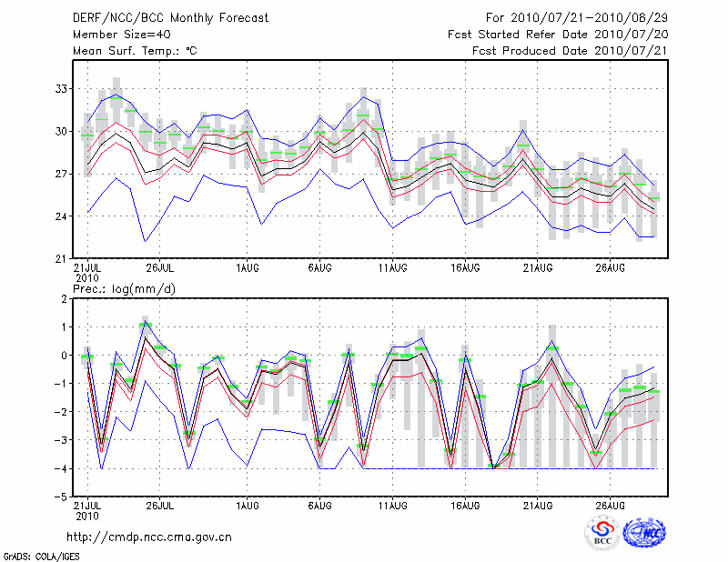Click 21AUG on the temperature chart axis
Image resolution: width=728 pixels, height=562 pixels.
click(x=538, y=268)
